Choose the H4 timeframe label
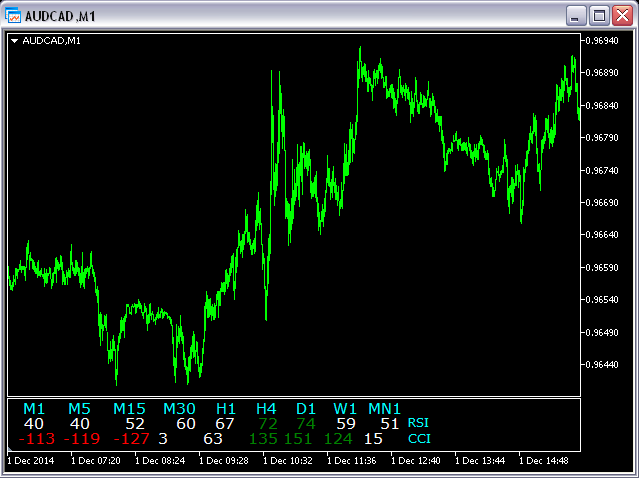This screenshot has width=640, height=480. coord(266,408)
